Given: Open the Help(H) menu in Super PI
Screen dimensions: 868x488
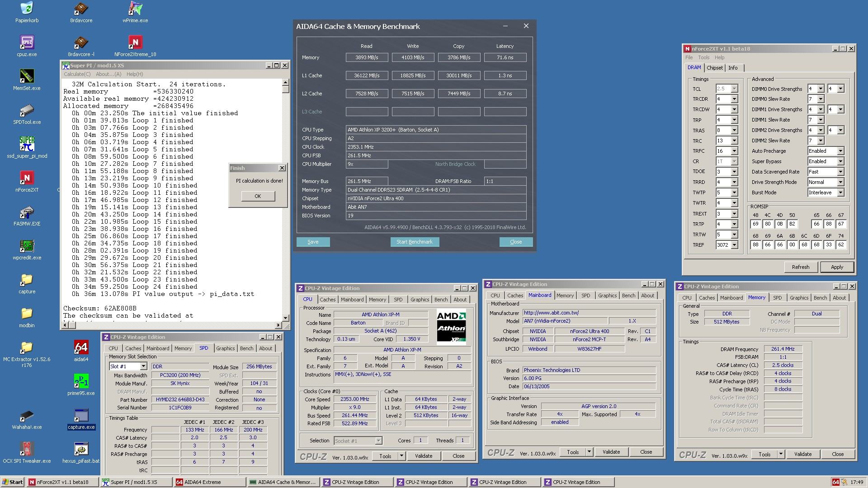Looking at the screenshot, I should pos(135,74).
